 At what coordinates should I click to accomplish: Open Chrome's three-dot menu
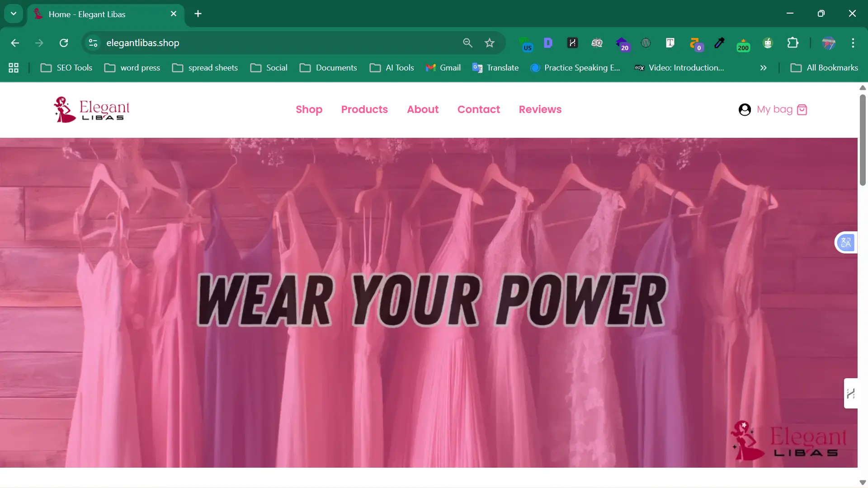click(853, 43)
